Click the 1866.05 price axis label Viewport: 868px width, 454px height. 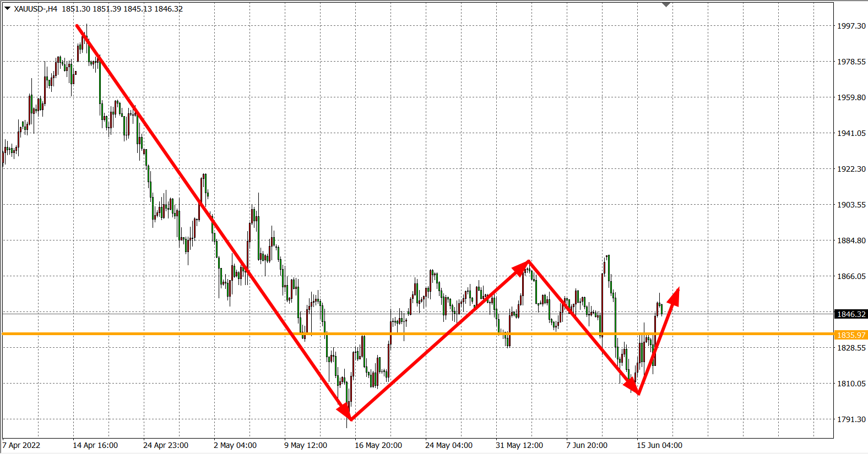[851, 276]
